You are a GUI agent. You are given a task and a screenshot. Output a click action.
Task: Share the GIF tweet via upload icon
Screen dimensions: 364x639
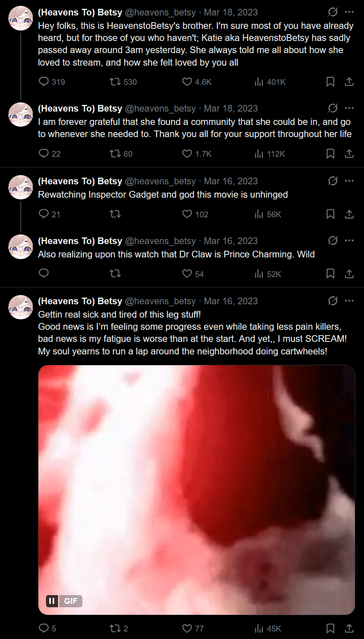pos(349,628)
